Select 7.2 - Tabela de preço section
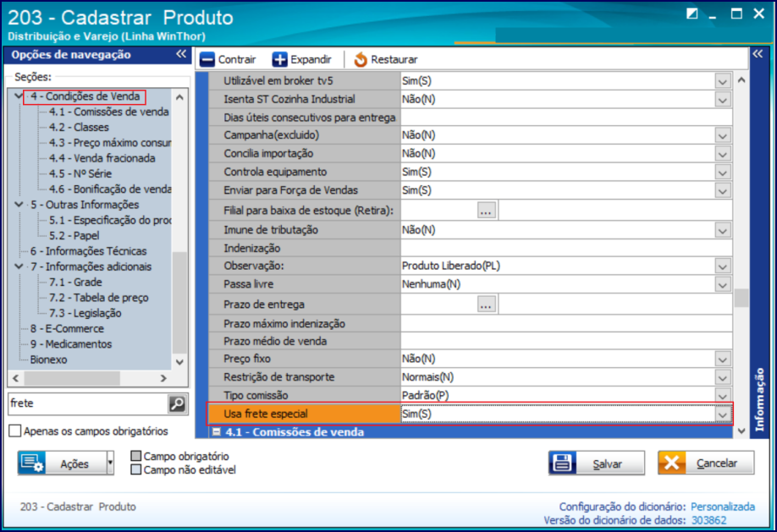The image size is (777, 532). pyautogui.click(x=99, y=298)
